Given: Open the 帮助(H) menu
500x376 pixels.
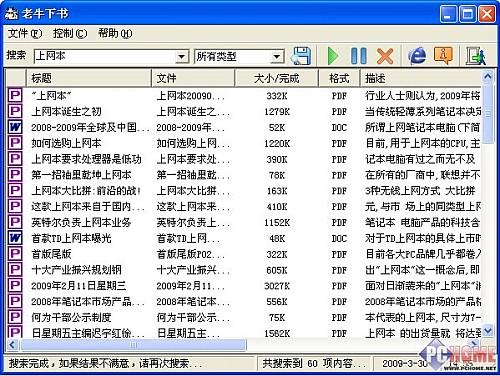Looking at the screenshot, I should tap(115, 33).
